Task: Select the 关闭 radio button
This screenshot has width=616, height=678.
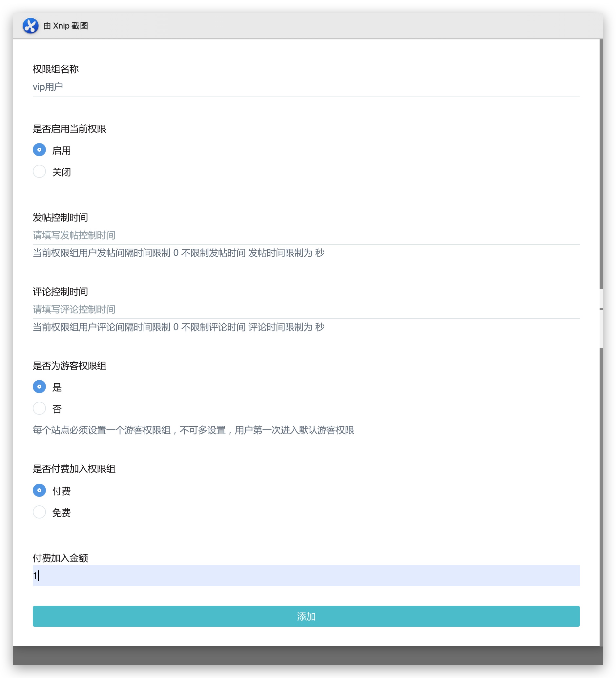Action: point(39,172)
